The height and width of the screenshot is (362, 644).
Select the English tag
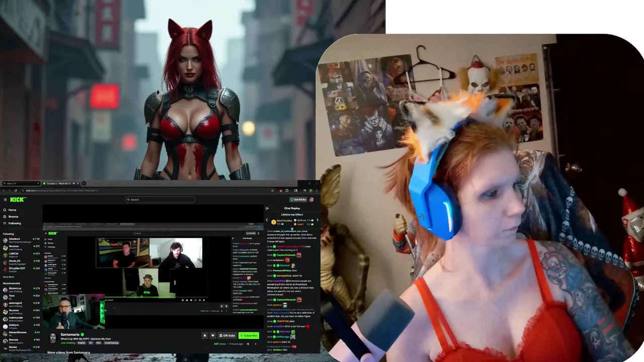82,343
